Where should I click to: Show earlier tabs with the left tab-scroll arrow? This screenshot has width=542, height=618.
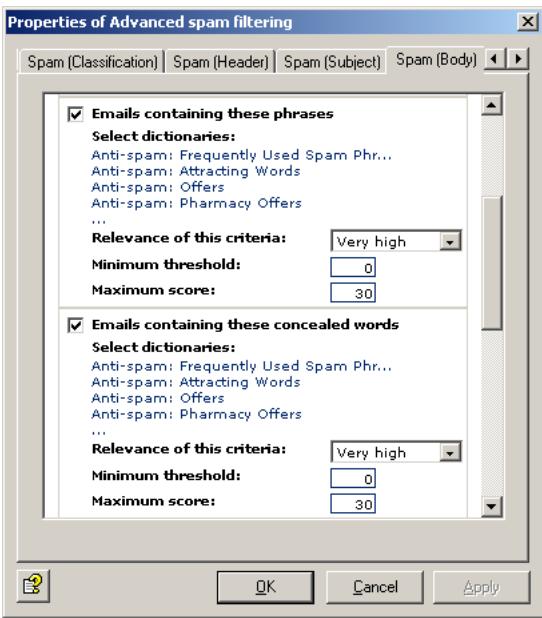pos(494,59)
